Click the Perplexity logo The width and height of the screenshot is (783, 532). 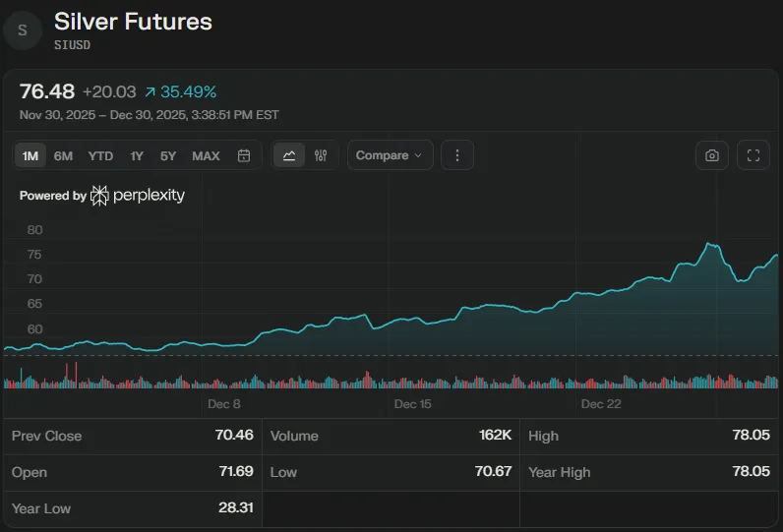(138, 196)
